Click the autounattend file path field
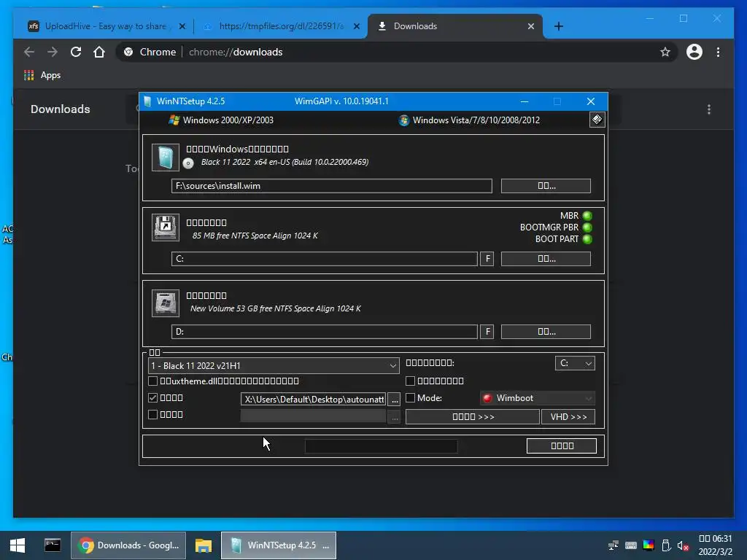Viewport: 747px width, 560px height. coord(314,399)
